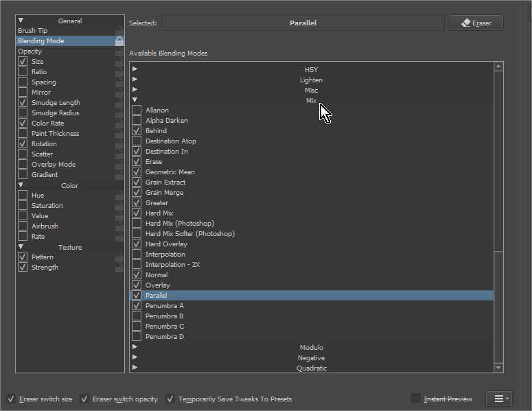Click the blending modes list scrollbar thumb
Image resolution: width=532 pixels, height=411 pixels.
498,306
